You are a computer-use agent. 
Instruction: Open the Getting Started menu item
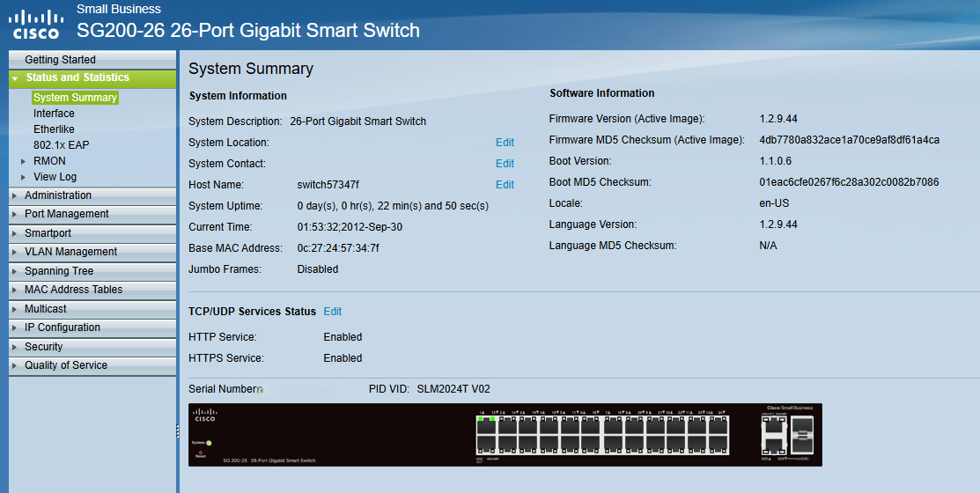coord(92,59)
